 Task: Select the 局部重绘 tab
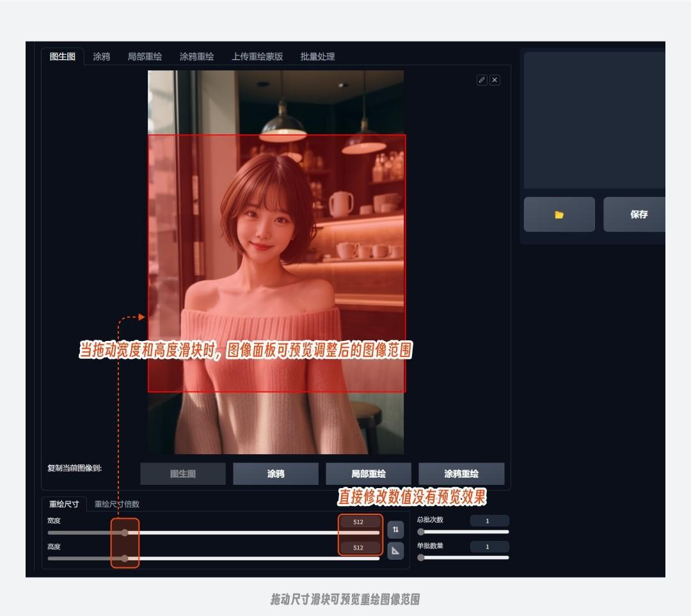coord(145,56)
